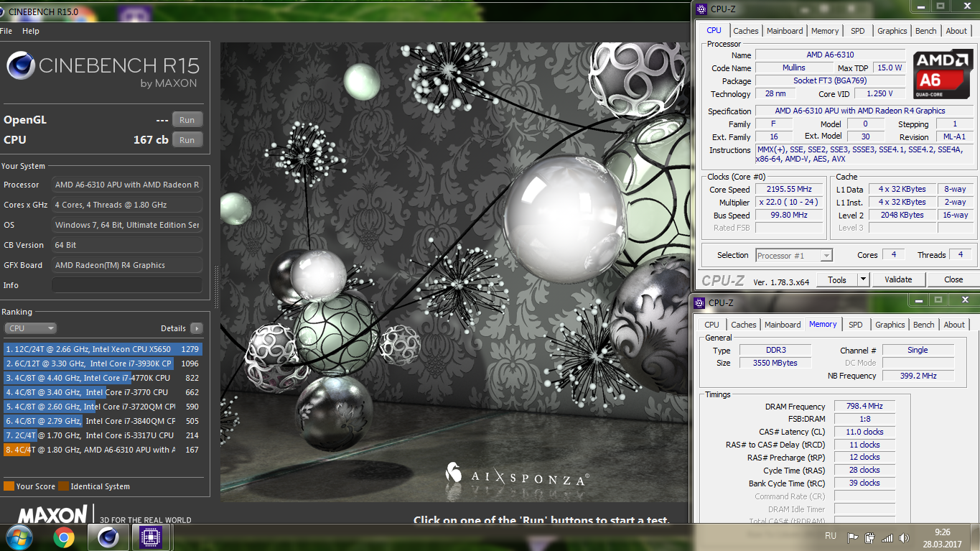
Task: Click the Action Center flag tray icon
Action: [x=853, y=537]
